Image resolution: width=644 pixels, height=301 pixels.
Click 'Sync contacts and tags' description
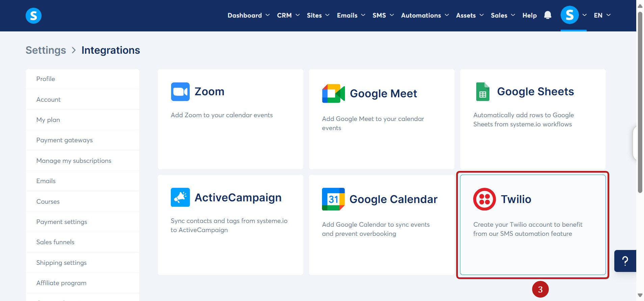(229, 225)
